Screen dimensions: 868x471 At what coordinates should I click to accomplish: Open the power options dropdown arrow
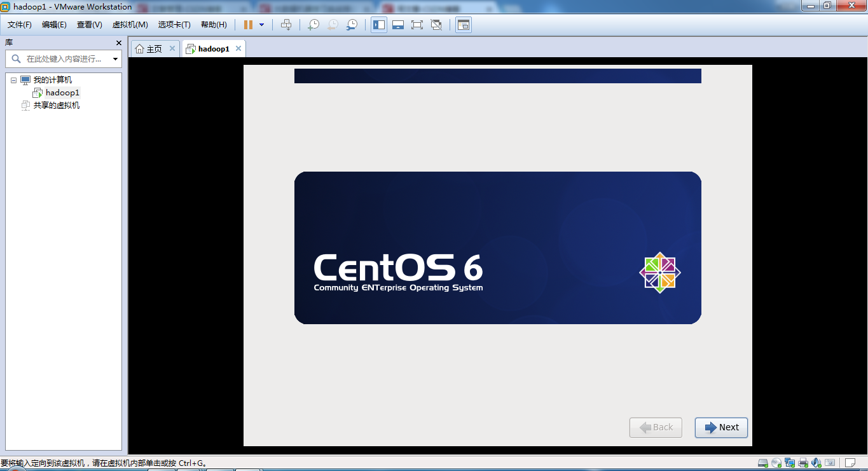pos(261,25)
